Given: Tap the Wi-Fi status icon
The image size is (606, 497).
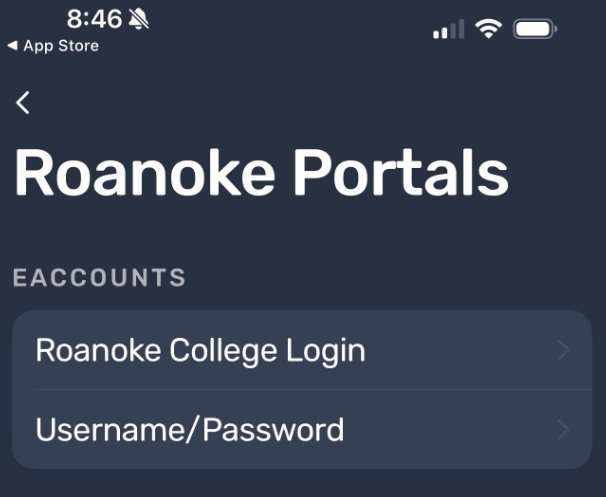Looking at the screenshot, I should click(488, 29).
